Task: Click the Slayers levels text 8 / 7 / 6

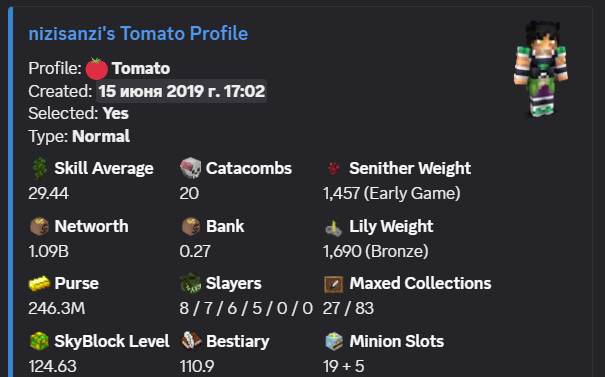Action: (x=246, y=309)
